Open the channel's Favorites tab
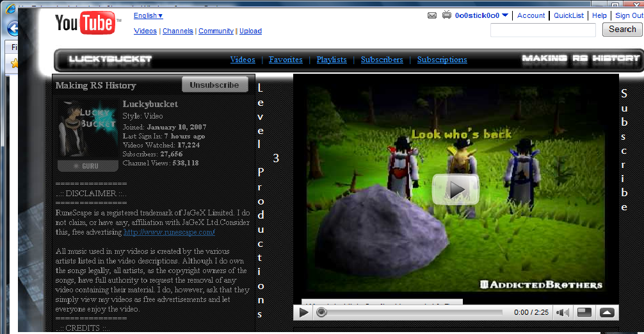Viewport: 644px width, 334px height. coord(286,60)
